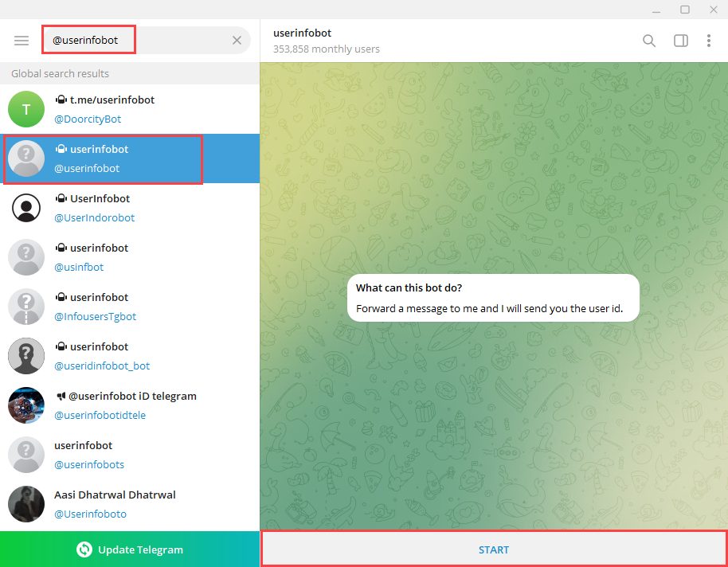Click the avatar of @userinfobotidtele channel

(x=26, y=405)
